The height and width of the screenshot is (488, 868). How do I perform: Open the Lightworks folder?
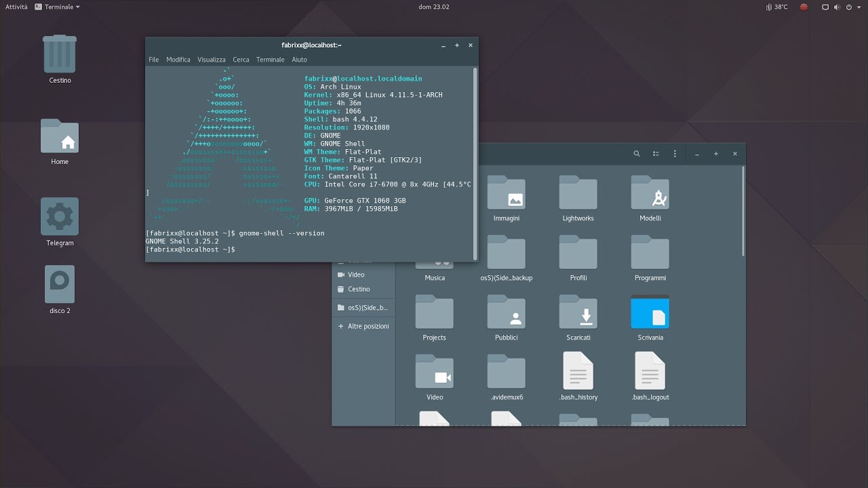(x=578, y=193)
